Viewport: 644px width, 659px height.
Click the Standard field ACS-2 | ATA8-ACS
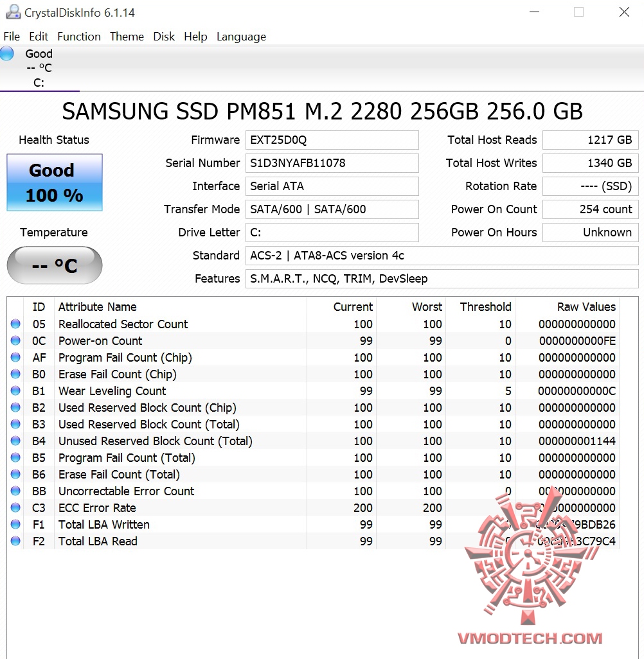442,256
